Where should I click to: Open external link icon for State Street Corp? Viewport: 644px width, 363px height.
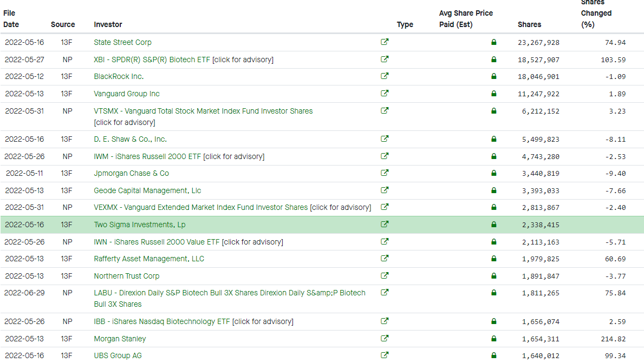click(385, 42)
